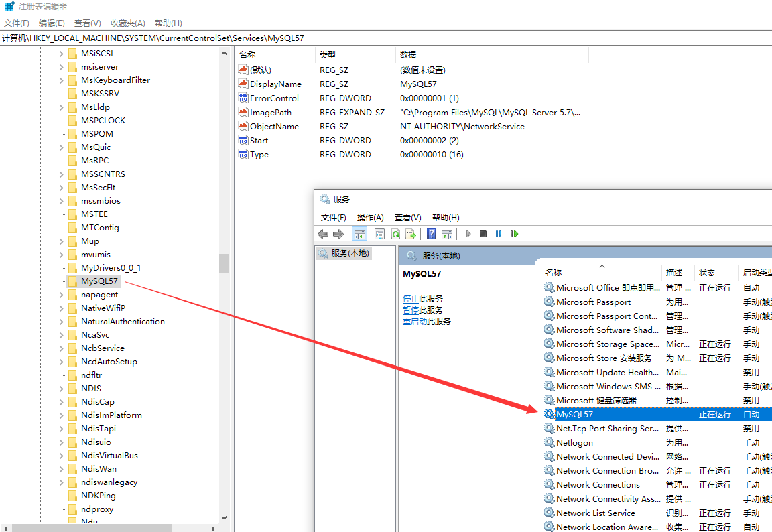This screenshot has height=532, width=772.
Task: Click the 重启动 service link
Action: click(x=414, y=321)
